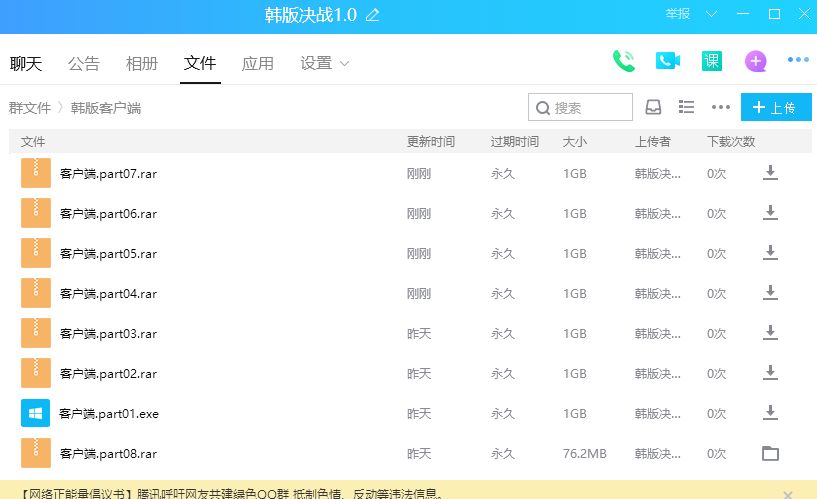The width and height of the screenshot is (817, 499).
Task: Click the purple plus invite icon
Action: click(x=755, y=61)
